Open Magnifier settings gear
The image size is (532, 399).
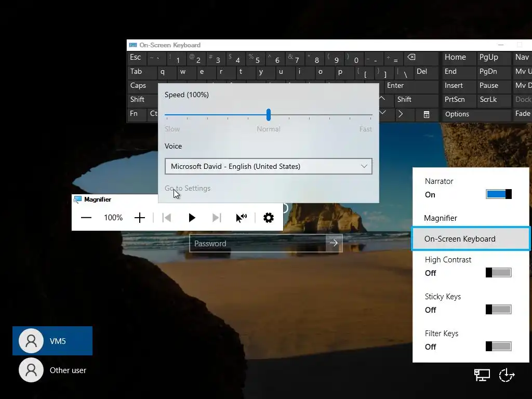(269, 218)
